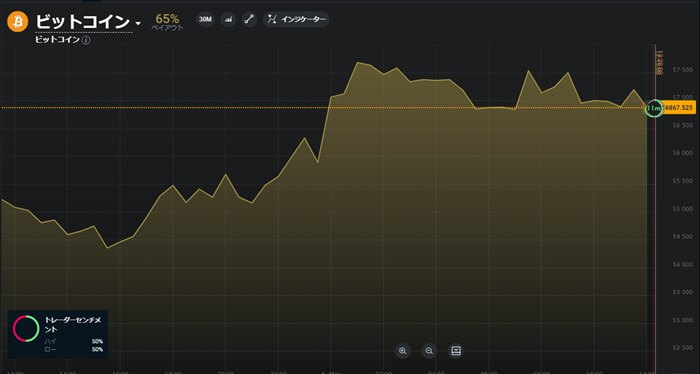The image size is (700, 374).
Task: Click the chart auto-scroll reset icon
Action: [x=456, y=351]
